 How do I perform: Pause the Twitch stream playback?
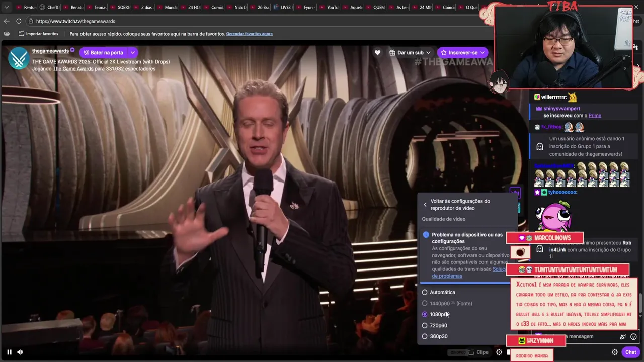pyautogui.click(x=9, y=352)
